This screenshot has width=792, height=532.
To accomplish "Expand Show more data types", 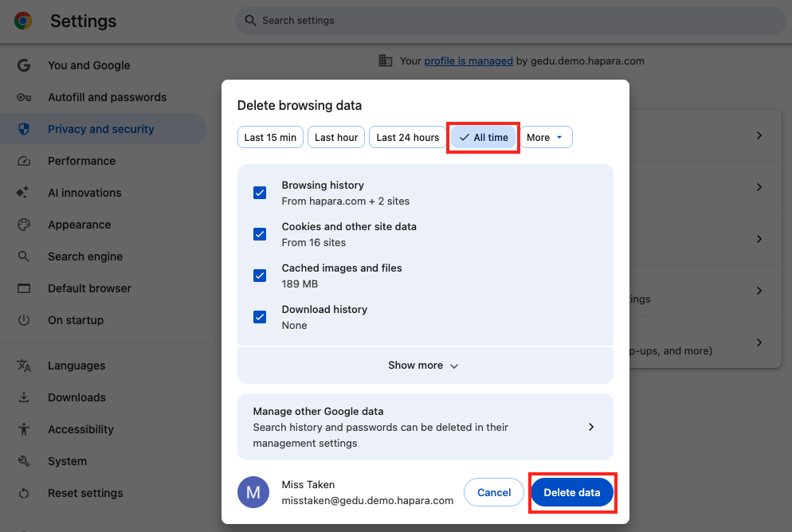I will [425, 366].
